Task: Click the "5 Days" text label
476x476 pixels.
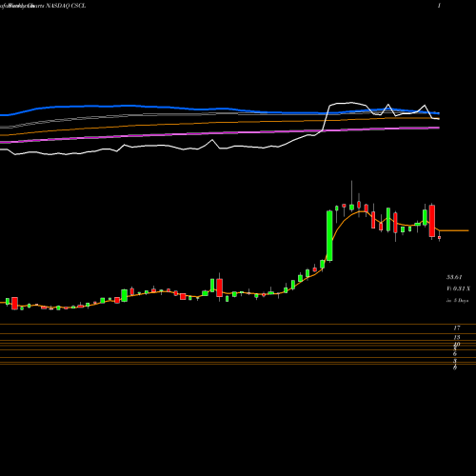Action: click(x=461, y=301)
